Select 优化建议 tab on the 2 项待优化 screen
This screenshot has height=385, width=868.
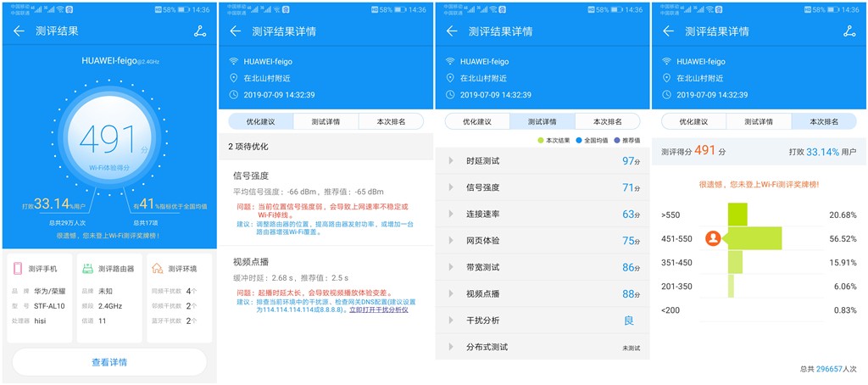tap(261, 121)
